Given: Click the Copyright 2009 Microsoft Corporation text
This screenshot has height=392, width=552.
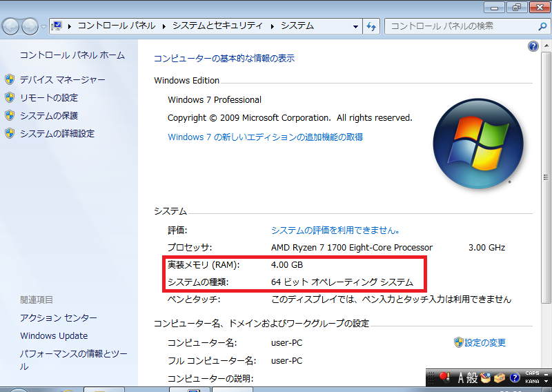Looking at the screenshot, I should tap(290, 117).
